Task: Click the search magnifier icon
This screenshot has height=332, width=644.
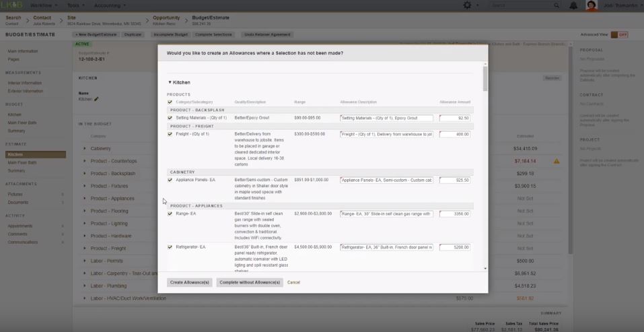Action: click(x=557, y=5)
